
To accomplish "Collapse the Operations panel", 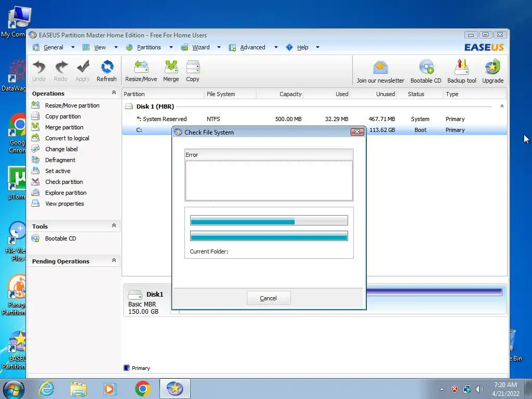I will click(114, 92).
